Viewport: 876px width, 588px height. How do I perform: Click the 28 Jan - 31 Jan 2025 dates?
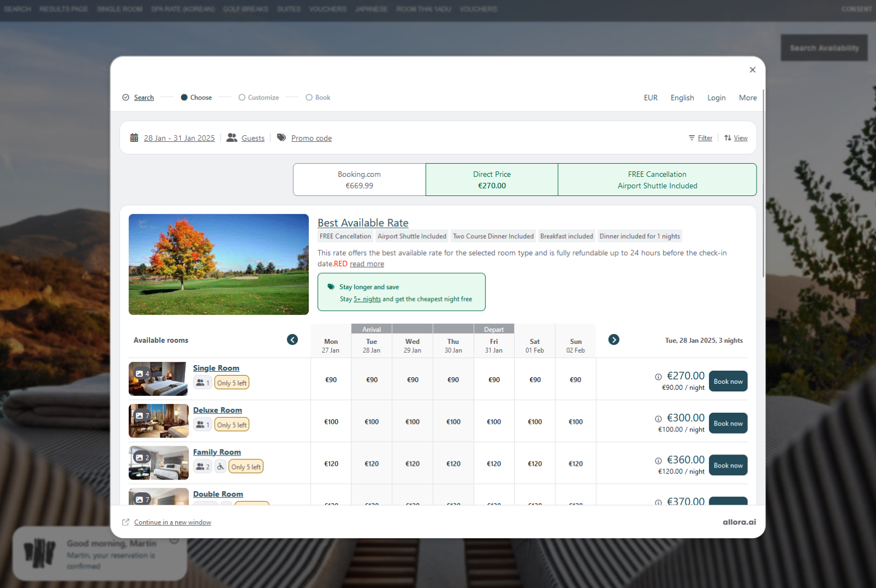tap(179, 138)
